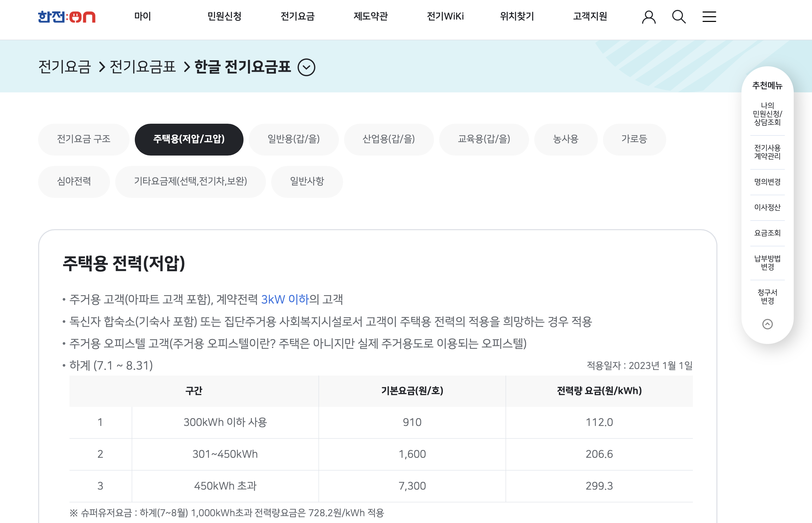
Task: Open the hamburger menu icon
Action: click(709, 17)
